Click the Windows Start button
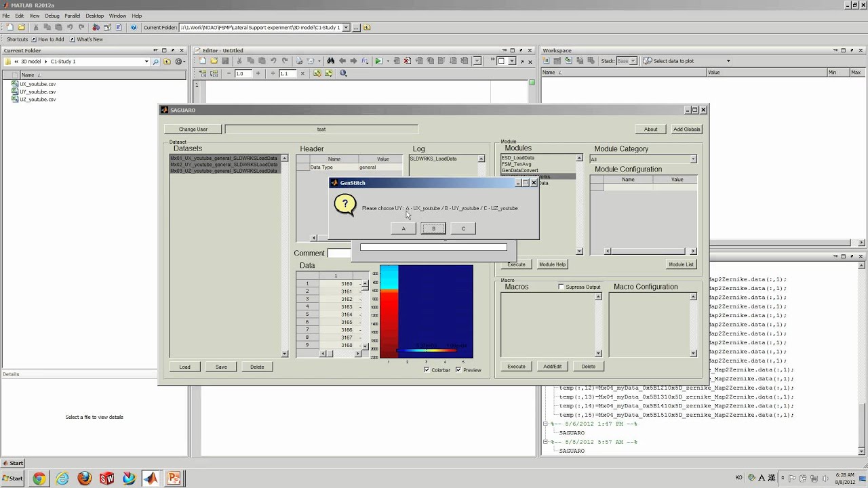Viewport: 868px width, 488px height. tap(13, 479)
